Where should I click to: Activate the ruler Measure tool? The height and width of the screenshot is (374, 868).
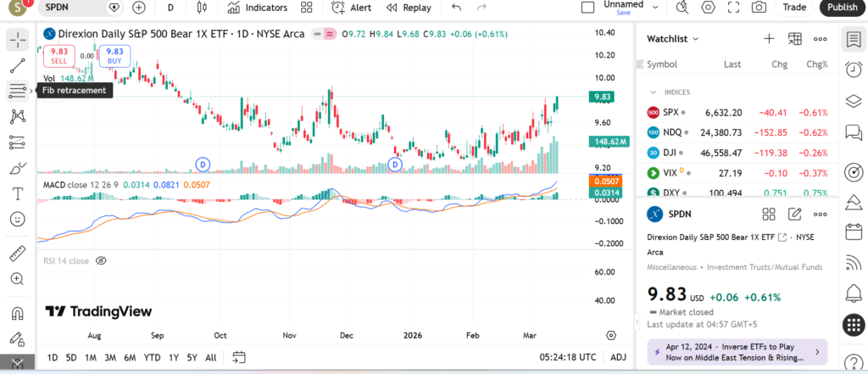pyautogui.click(x=17, y=254)
